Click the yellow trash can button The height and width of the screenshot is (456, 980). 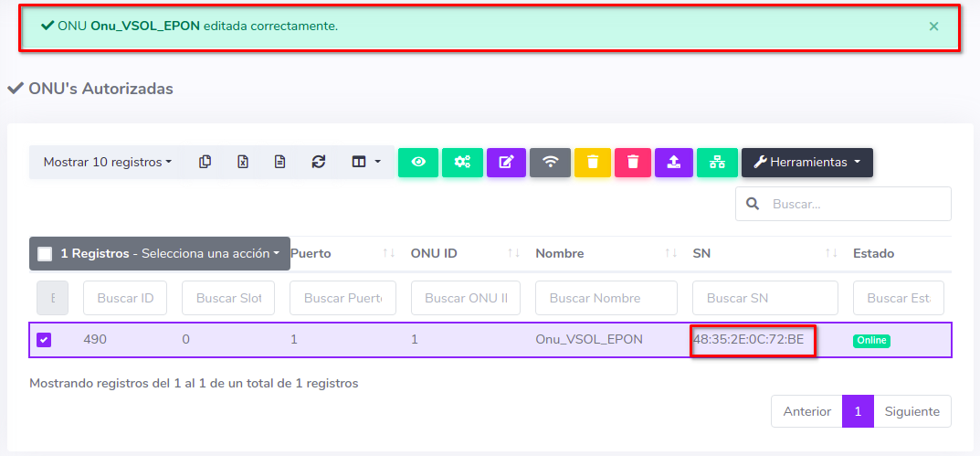[593, 162]
